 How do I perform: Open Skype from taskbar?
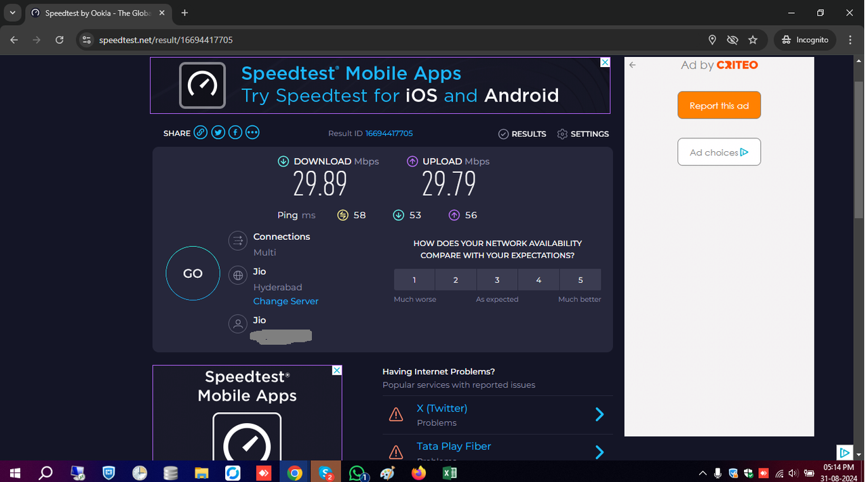(x=326, y=473)
